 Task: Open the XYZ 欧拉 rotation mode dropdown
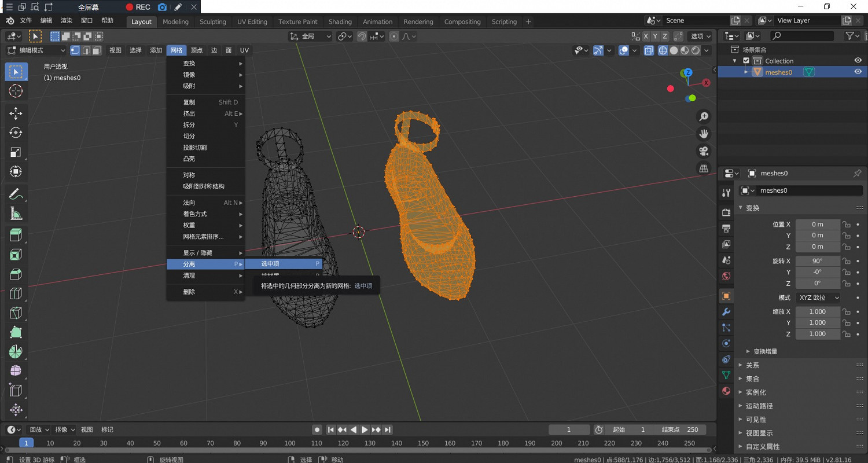coord(818,297)
